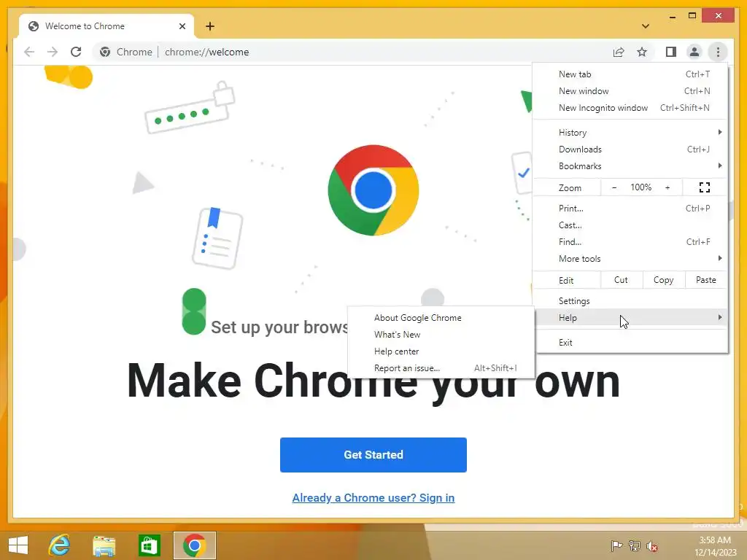747x560 pixels.
Task: Open Settings from the Chrome menu
Action: point(630,301)
